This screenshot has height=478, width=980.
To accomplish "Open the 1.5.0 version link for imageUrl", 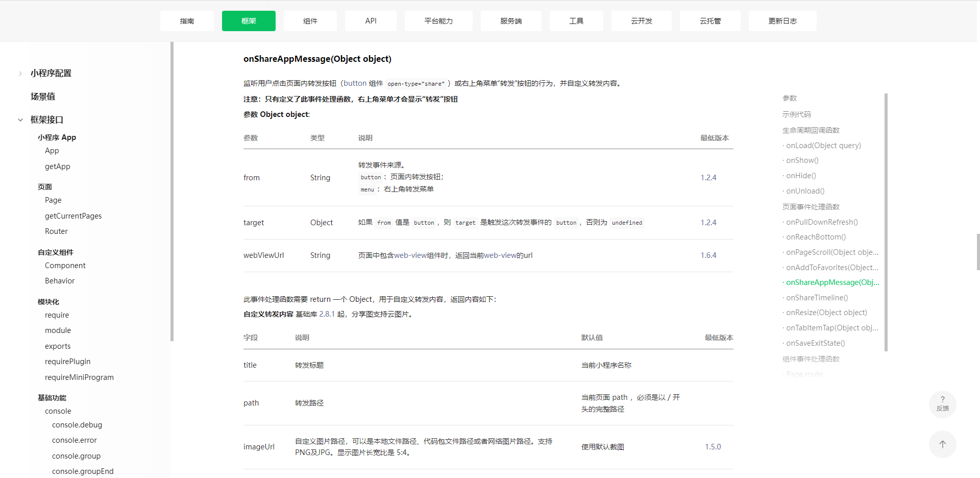I will 713,447.
